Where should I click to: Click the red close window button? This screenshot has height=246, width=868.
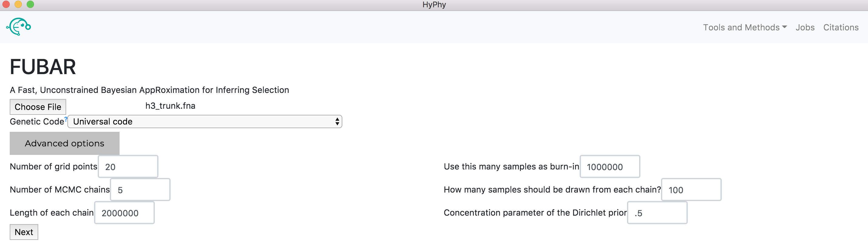click(x=6, y=4)
